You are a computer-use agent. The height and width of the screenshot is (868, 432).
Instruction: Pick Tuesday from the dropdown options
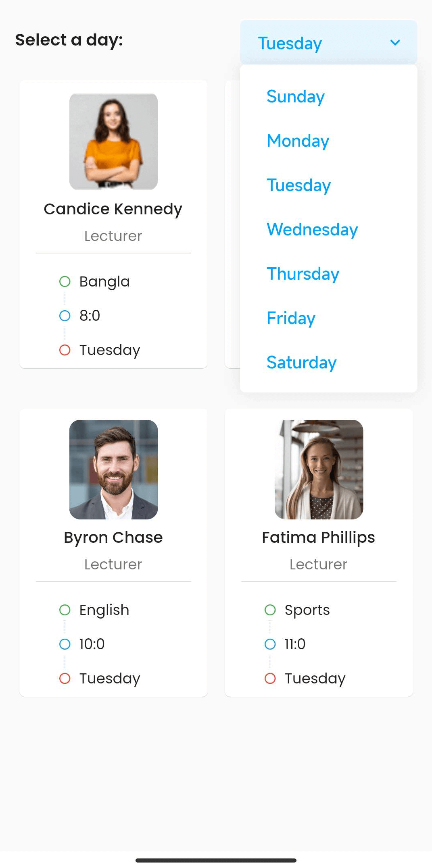[298, 185]
